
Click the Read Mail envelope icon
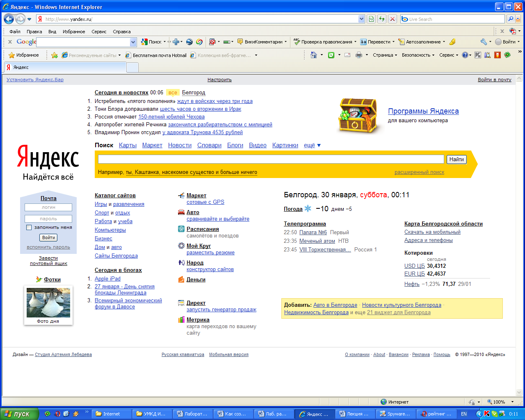347,55
